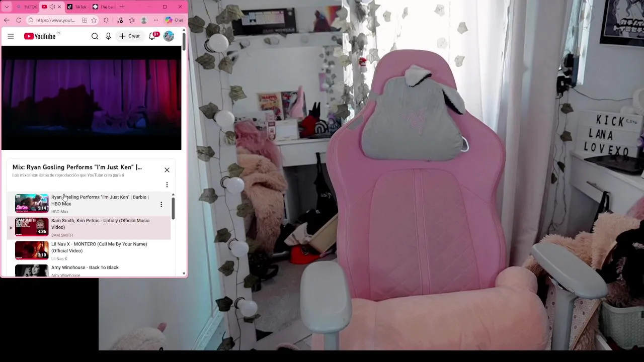Viewport: 644px width, 362px height.
Task: Click the YouTube video player
Action: [91, 98]
